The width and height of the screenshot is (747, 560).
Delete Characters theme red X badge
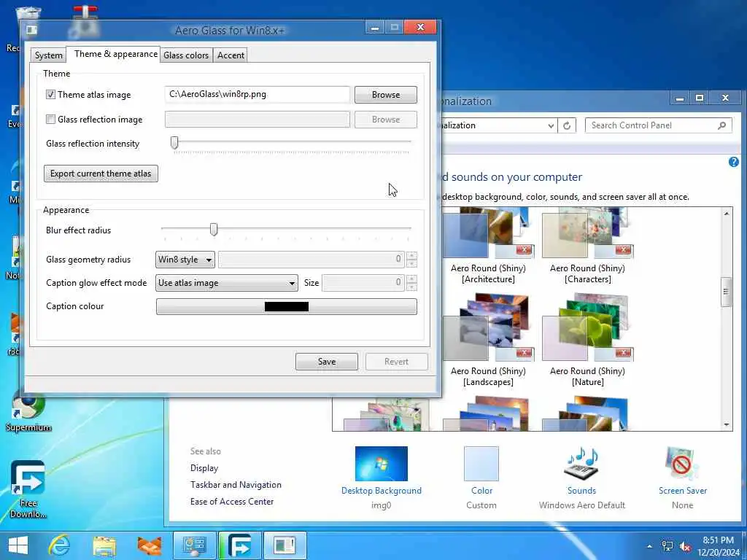click(623, 250)
